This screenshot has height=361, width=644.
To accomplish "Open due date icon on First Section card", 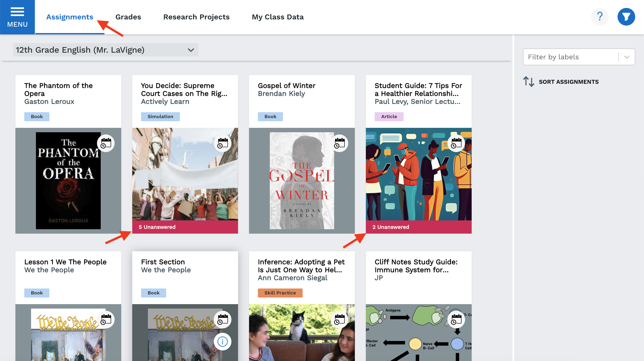I will click(223, 320).
